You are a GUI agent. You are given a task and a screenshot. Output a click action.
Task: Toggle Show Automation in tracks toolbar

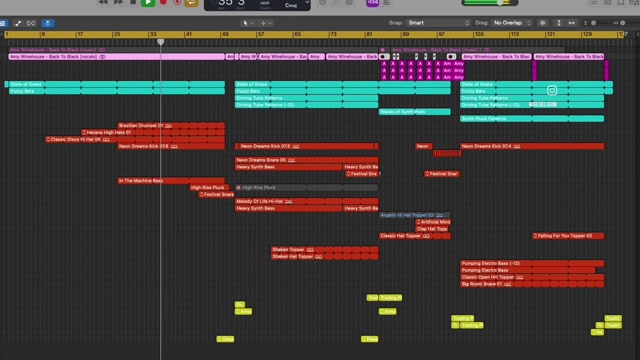pyautogui.click(x=18, y=23)
